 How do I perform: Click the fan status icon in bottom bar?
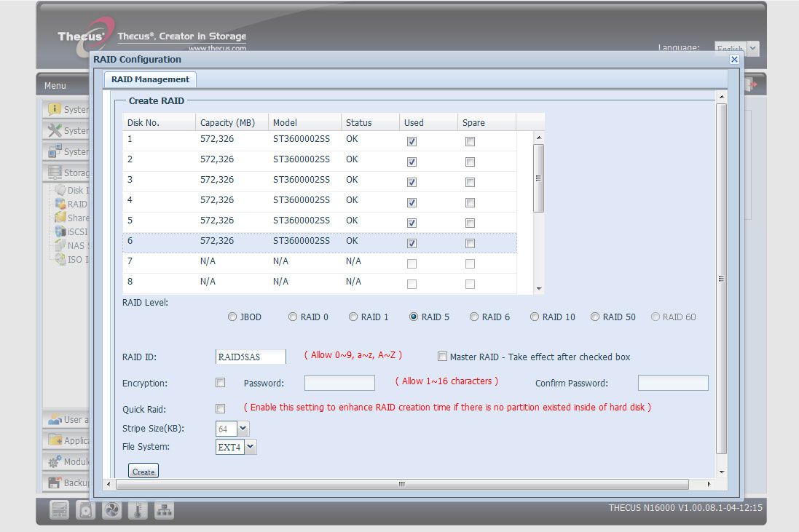pos(111,510)
